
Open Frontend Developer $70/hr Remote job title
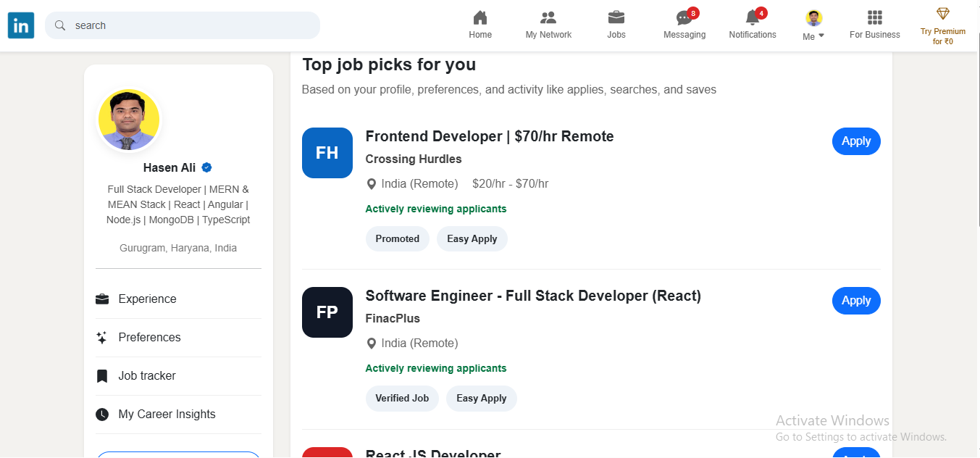490,136
